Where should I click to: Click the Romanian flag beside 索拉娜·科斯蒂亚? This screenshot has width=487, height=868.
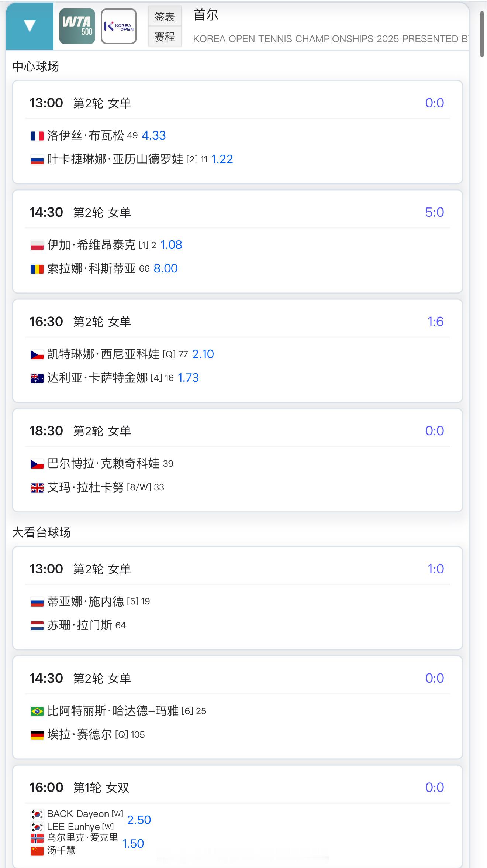(x=37, y=269)
